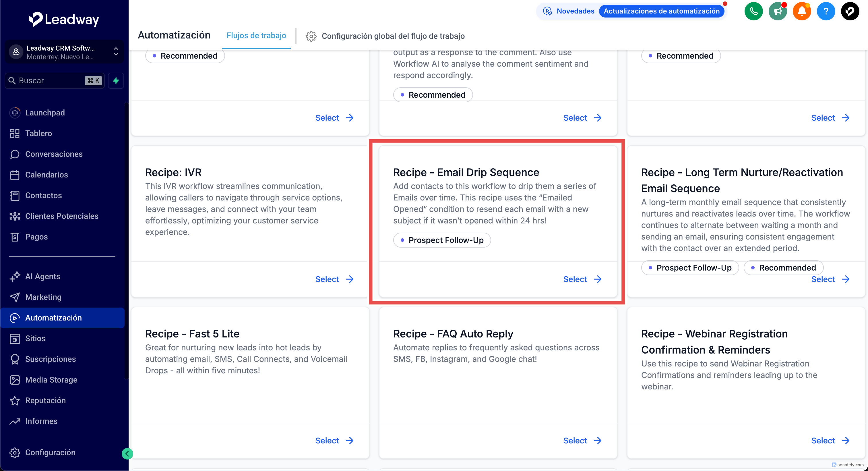868x471 pixels.
Task: Open the megaphone announcements icon
Action: click(778, 11)
